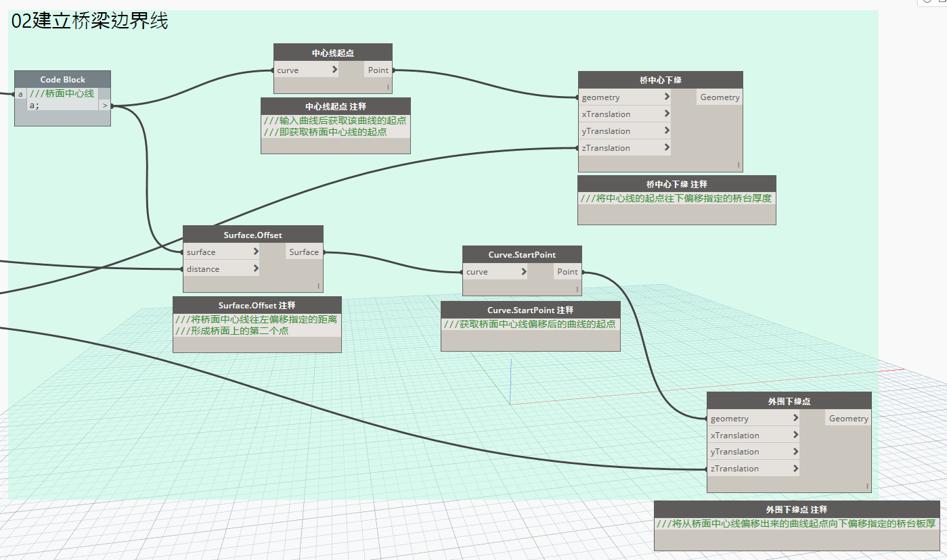
Task: Click the xTranslation chevron on 桥中心下缘 node
Action: (x=667, y=114)
